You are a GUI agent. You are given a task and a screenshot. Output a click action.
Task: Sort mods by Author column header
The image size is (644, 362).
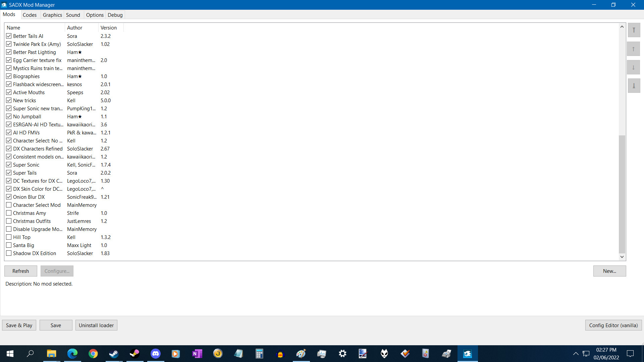(x=74, y=27)
